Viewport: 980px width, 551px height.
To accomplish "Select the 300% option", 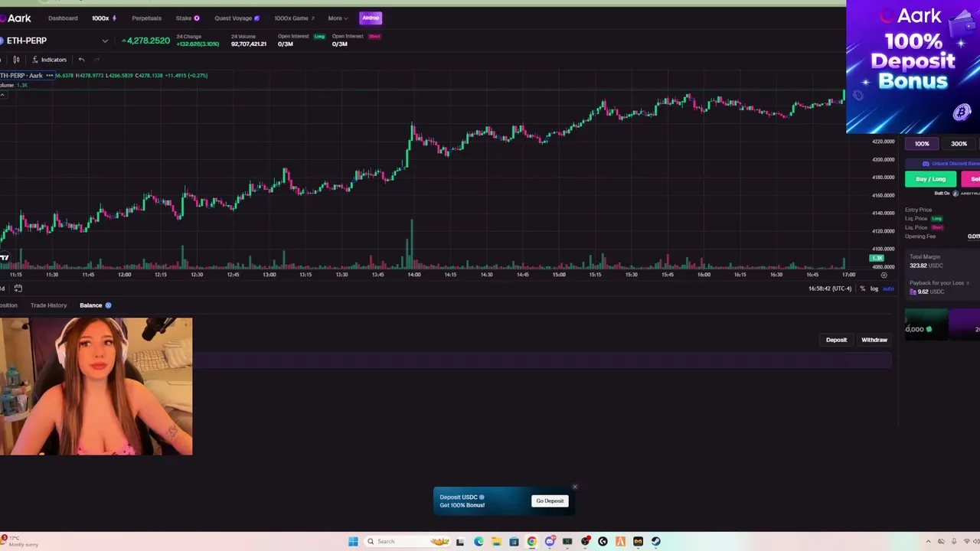I will point(959,144).
